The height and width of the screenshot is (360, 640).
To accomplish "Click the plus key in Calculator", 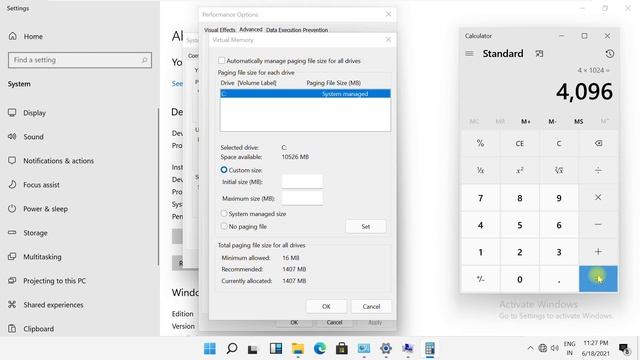I will (x=598, y=252).
